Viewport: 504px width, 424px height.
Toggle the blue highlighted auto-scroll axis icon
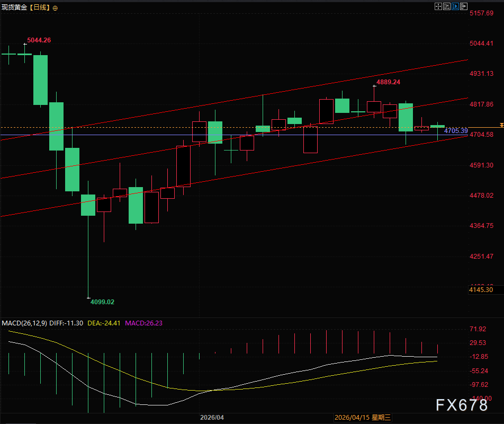pos(455,6)
